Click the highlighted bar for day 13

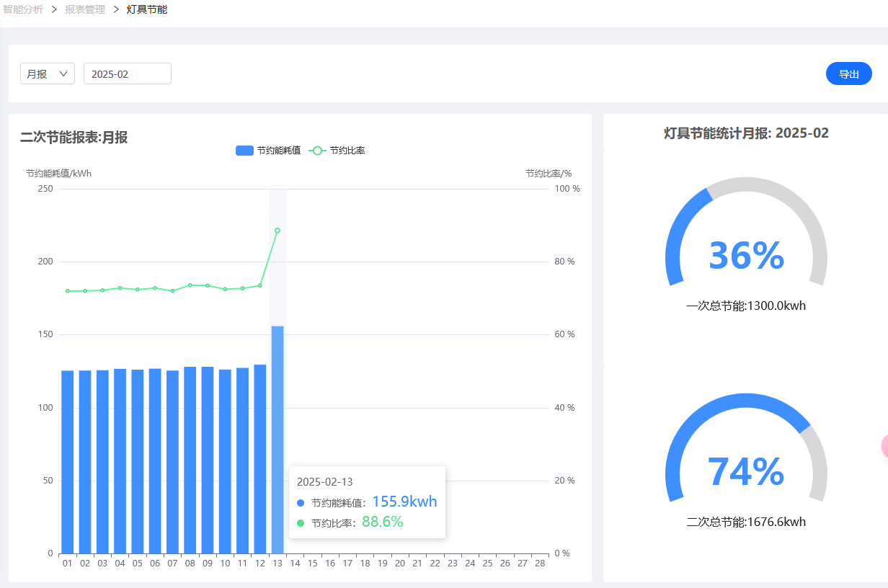(x=277, y=440)
